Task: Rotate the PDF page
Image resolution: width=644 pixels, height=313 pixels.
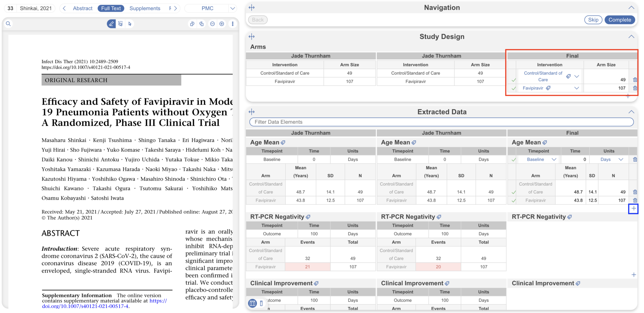Action: [192, 24]
